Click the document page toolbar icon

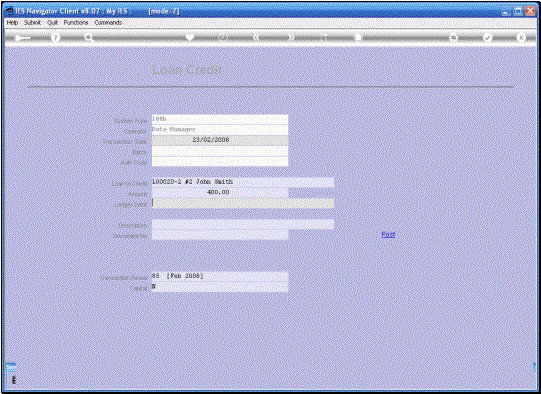tap(358, 37)
